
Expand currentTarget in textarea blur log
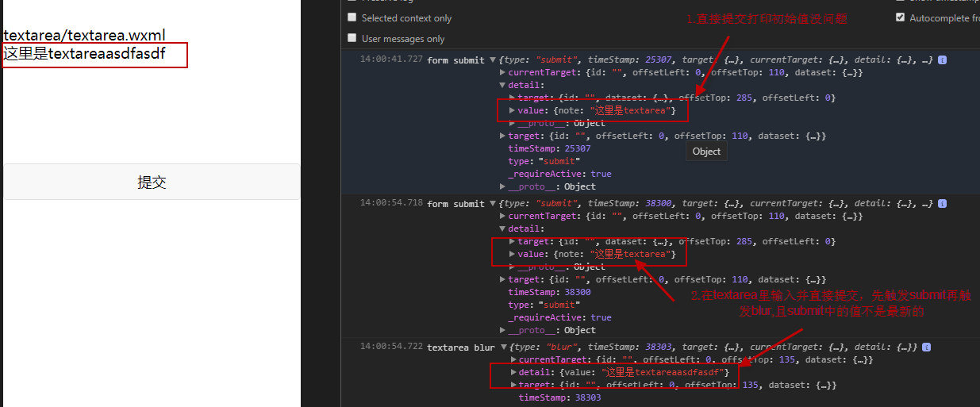coord(513,360)
